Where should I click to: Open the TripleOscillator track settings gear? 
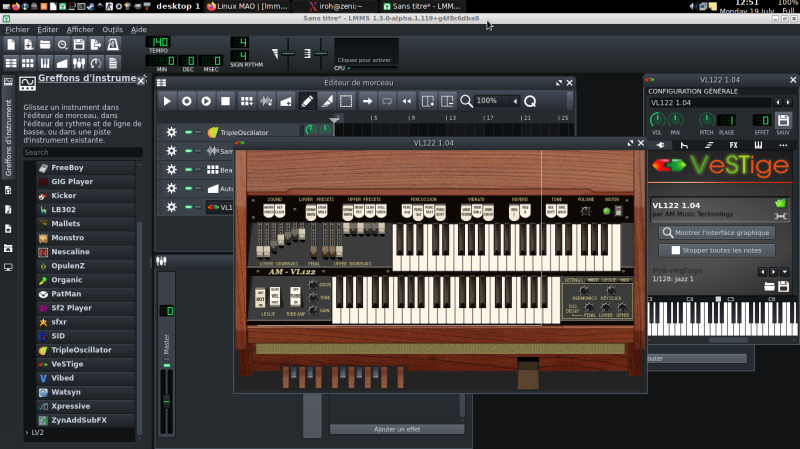pos(171,132)
